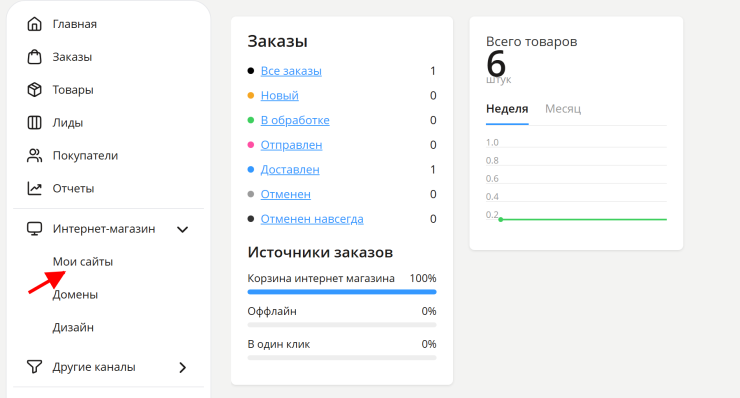Click the 0.6 chart axis label
The height and width of the screenshot is (398, 740).
[492, 178]
